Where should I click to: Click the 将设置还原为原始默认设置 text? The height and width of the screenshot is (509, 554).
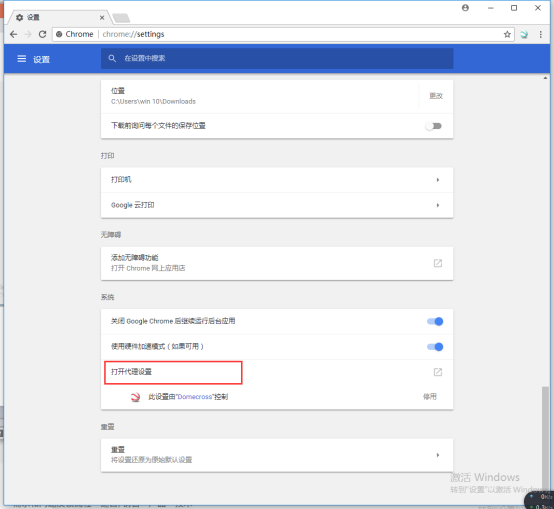coord(152,460)
